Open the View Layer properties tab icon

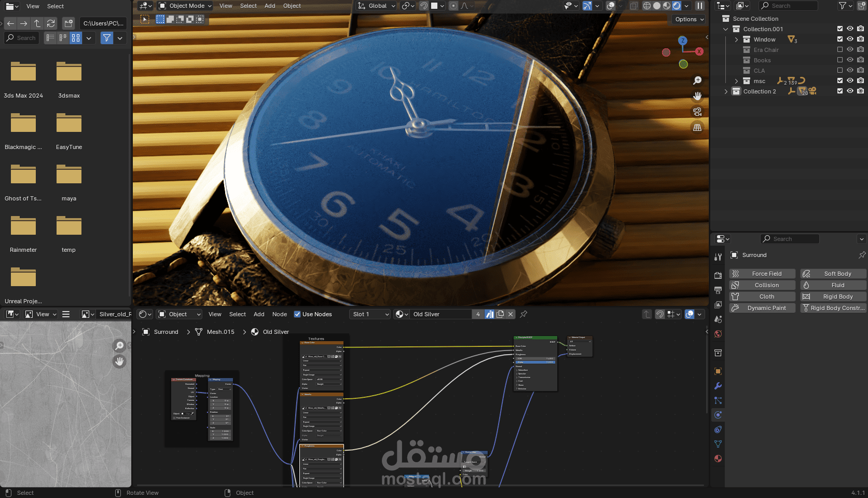(718, 304)
